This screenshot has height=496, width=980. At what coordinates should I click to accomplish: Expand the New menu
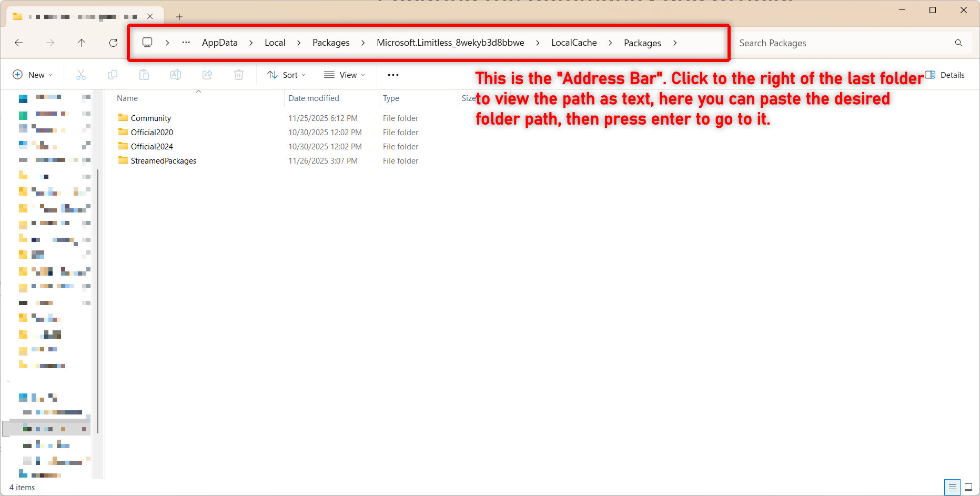pos(33,75)
